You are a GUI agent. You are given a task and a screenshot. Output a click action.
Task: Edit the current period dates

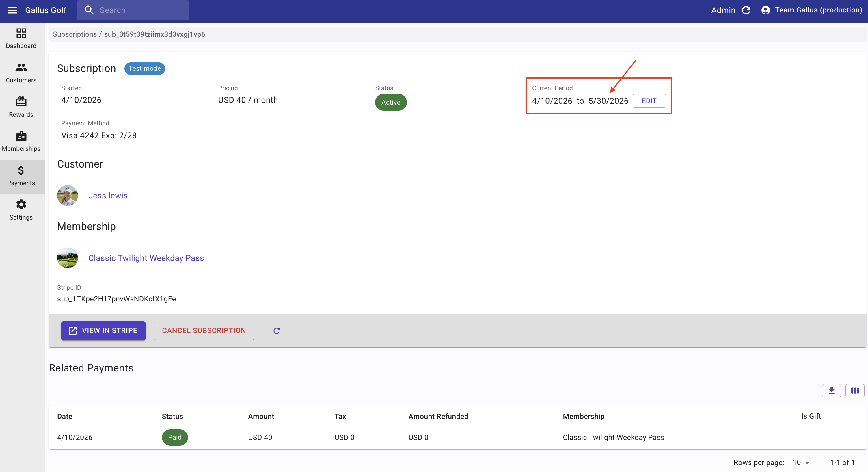click(649, 101)
